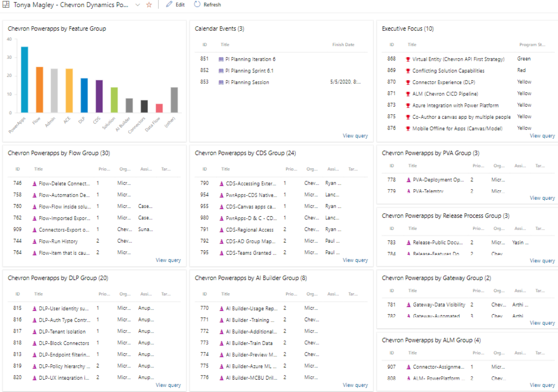The height and width of the screenshot is (392, 558).
Task: Open Connectors-Export o... work item
Action: tap(64, 230)
